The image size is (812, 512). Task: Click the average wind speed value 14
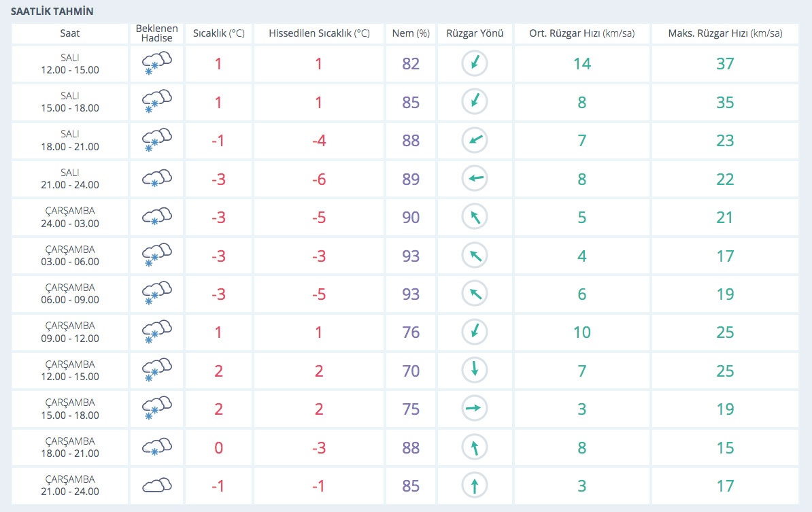point(581,64)
